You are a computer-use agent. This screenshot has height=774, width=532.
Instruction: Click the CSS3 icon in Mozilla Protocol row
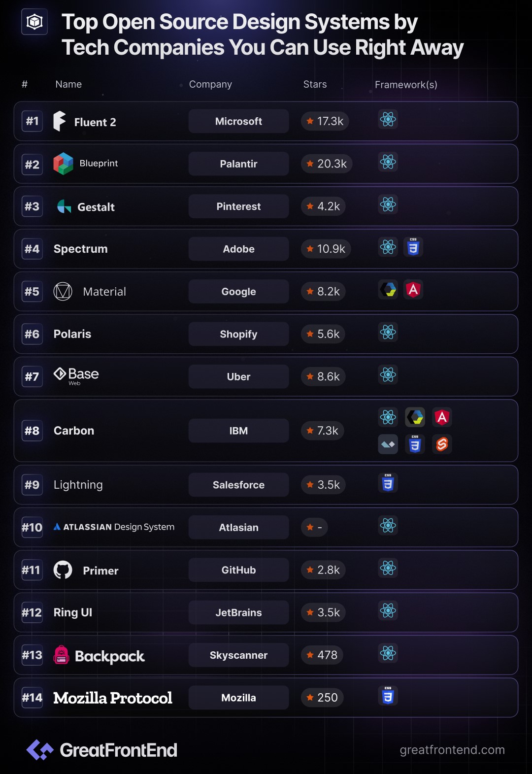(x=388, y=696)
